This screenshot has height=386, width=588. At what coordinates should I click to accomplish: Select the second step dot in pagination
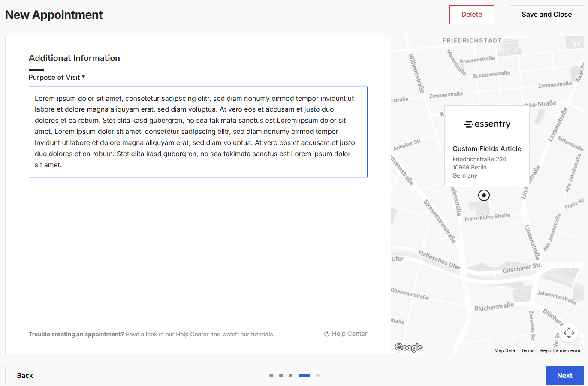coord(281,375)
